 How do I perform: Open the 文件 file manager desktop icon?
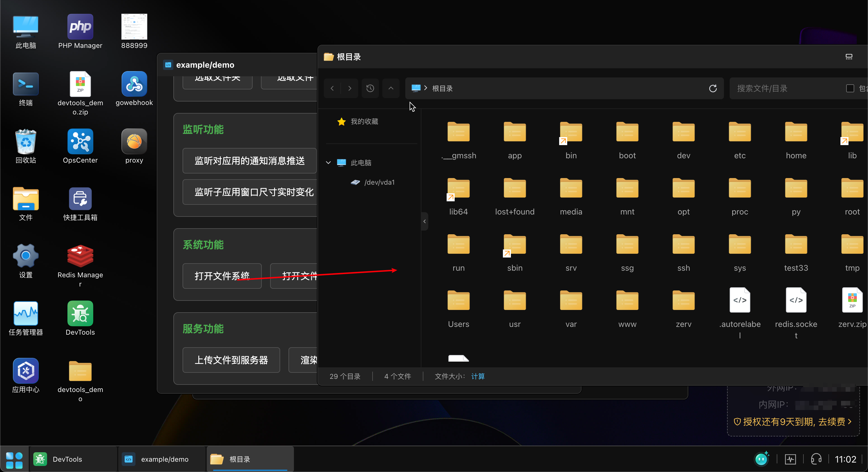click(26, 204)
